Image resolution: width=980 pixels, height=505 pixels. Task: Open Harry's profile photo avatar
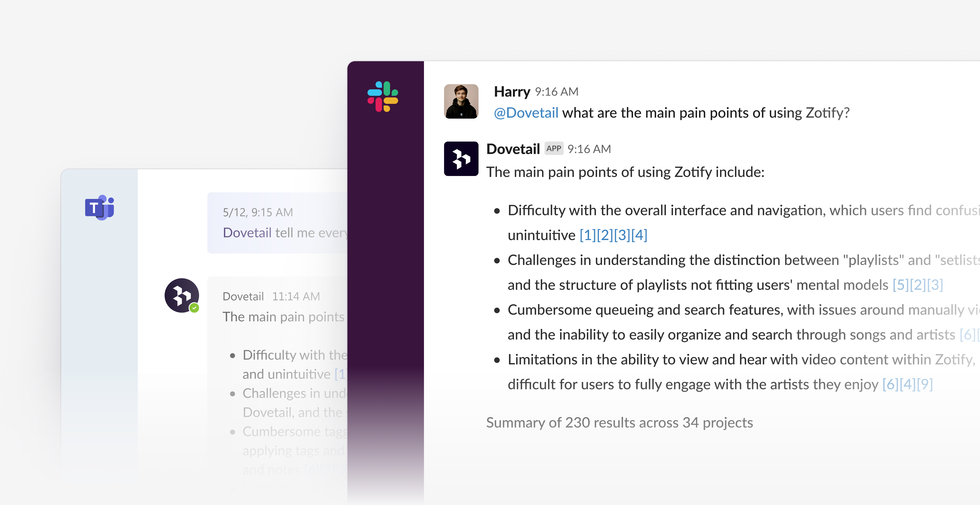point(461,101)
